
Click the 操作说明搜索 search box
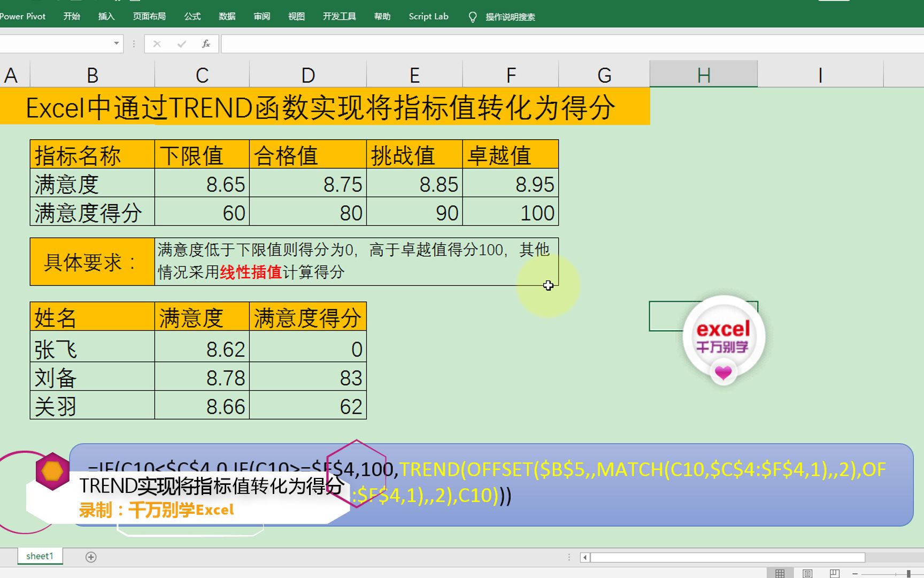(x=510, y=17)
